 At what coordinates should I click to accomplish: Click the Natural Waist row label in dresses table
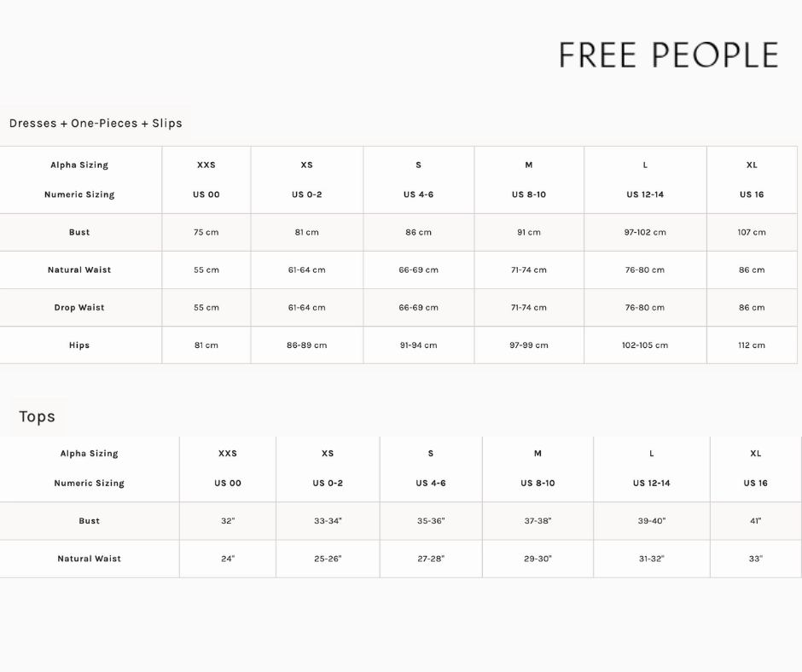79,269
